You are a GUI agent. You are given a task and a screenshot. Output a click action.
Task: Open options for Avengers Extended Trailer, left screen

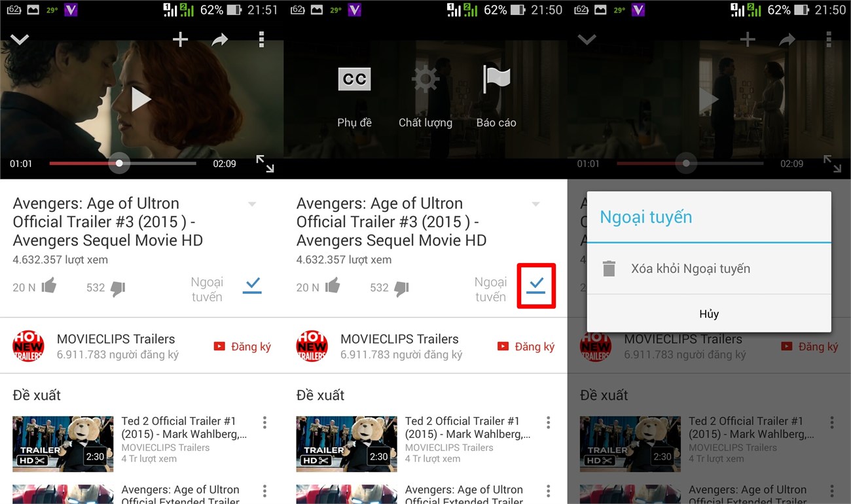point(264,491)
